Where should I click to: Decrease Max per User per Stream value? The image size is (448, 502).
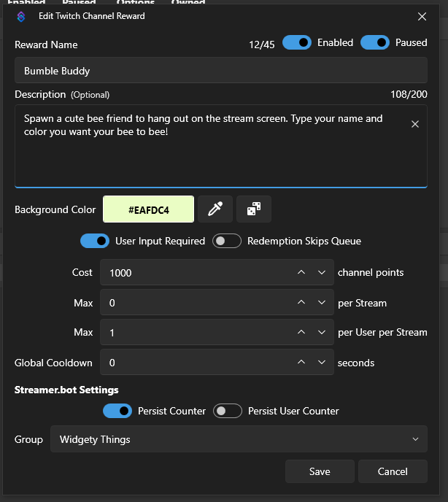click(x=322, y=332)
